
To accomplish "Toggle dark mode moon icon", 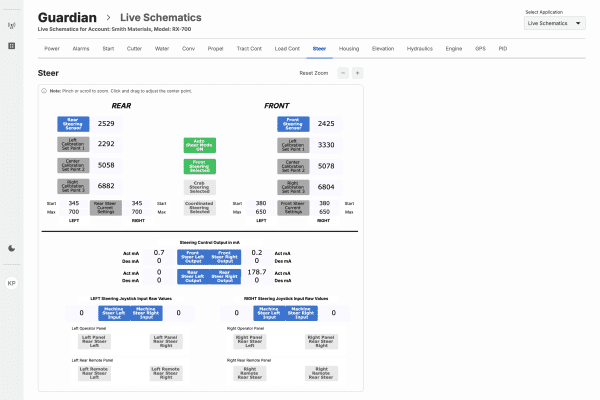I will (11, 248).
